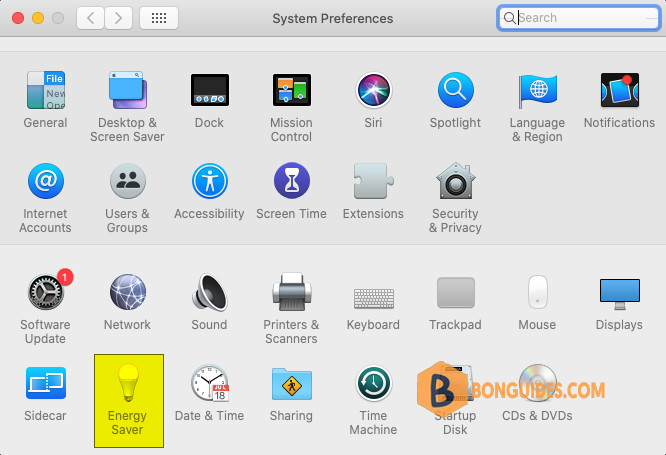
Task: Open the Notifications preferences icon
Action: [619, 90]
